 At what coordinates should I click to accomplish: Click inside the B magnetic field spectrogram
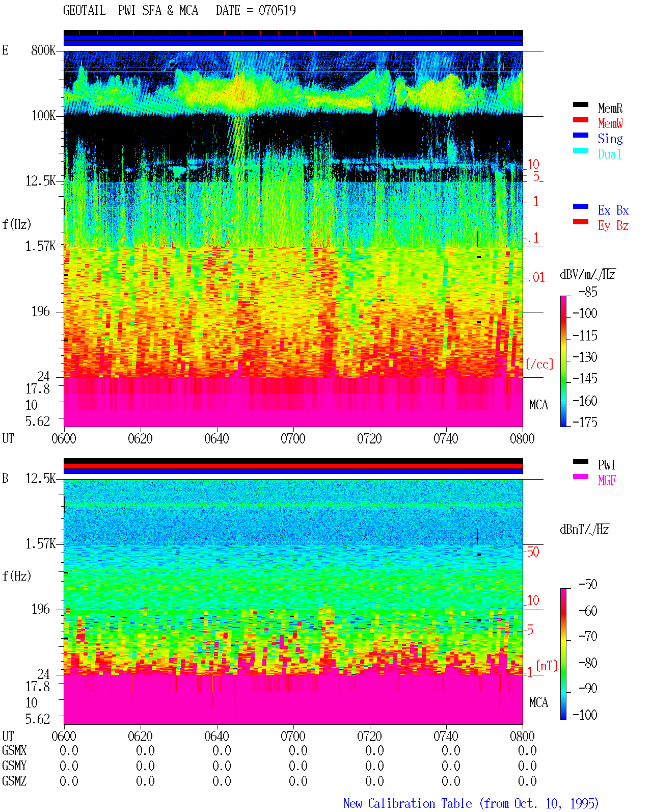point(293,602)
